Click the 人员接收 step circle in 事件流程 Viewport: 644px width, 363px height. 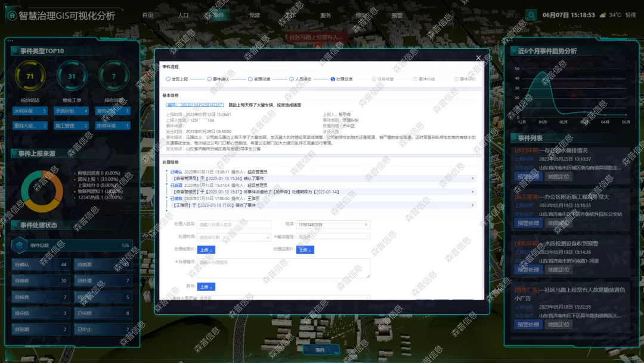pyautogui.click(x=291, y=79)
